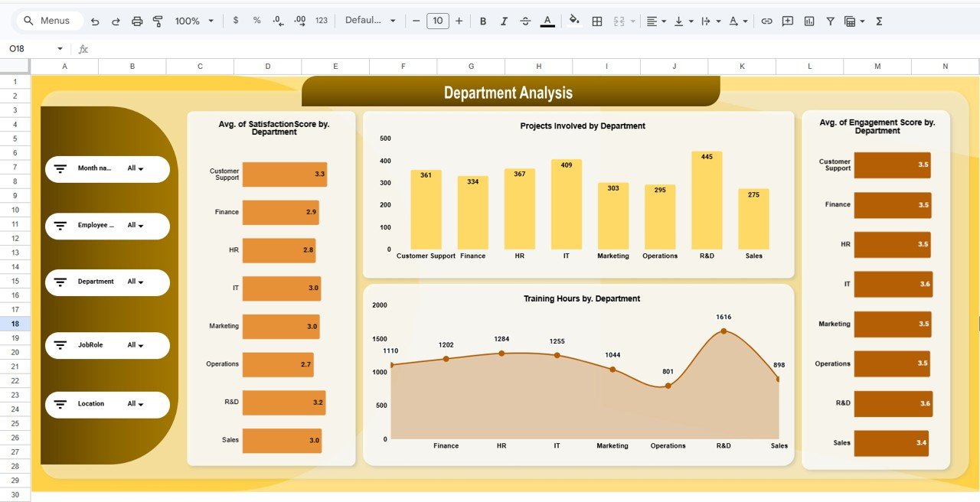This screenshot has height=502, width=980.
Task: Apply currency format with the dollar icon
Action: [x=236, y=21]
